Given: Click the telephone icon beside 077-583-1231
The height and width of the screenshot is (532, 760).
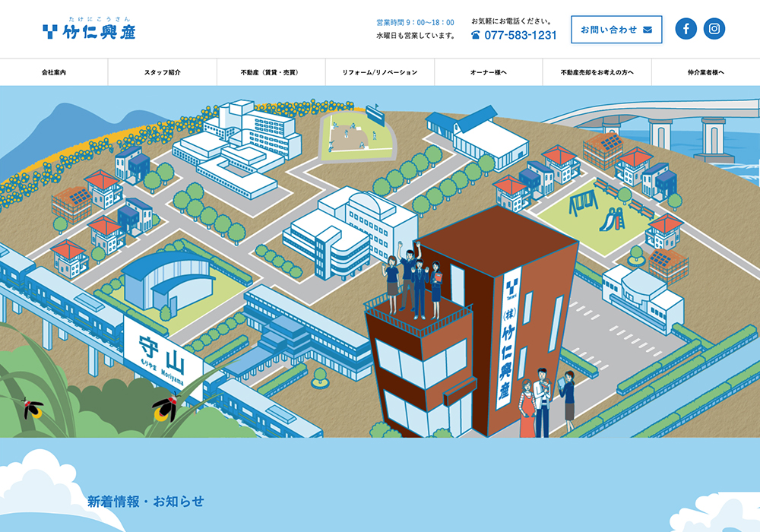Looking at the screenshot, I should 476,35.
